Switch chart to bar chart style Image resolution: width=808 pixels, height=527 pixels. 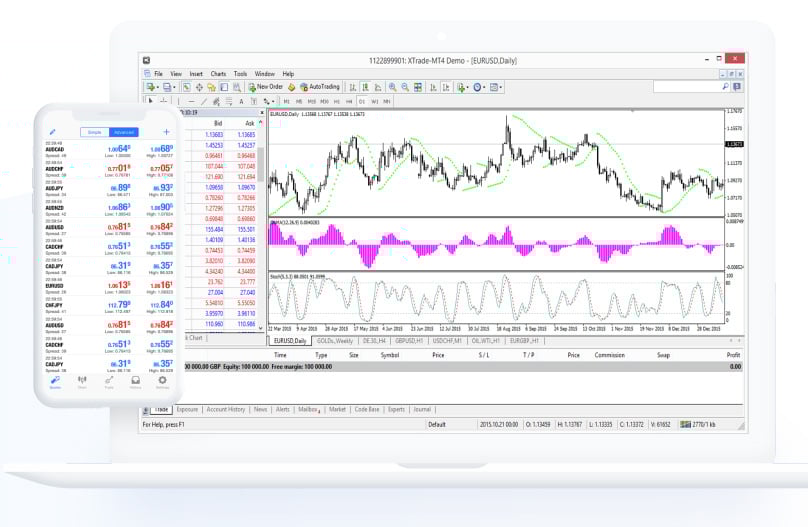(x=352, y=88)
